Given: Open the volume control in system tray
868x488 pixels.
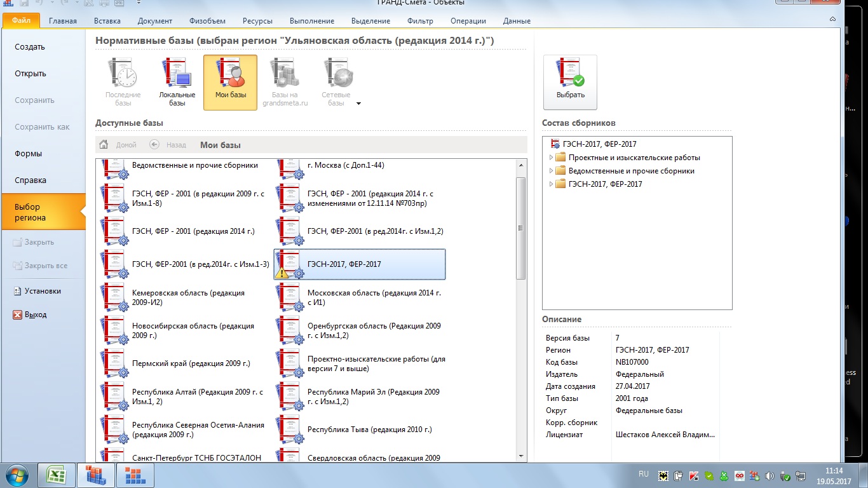Looking at the screenshot, I should click(x=770, y=475).
